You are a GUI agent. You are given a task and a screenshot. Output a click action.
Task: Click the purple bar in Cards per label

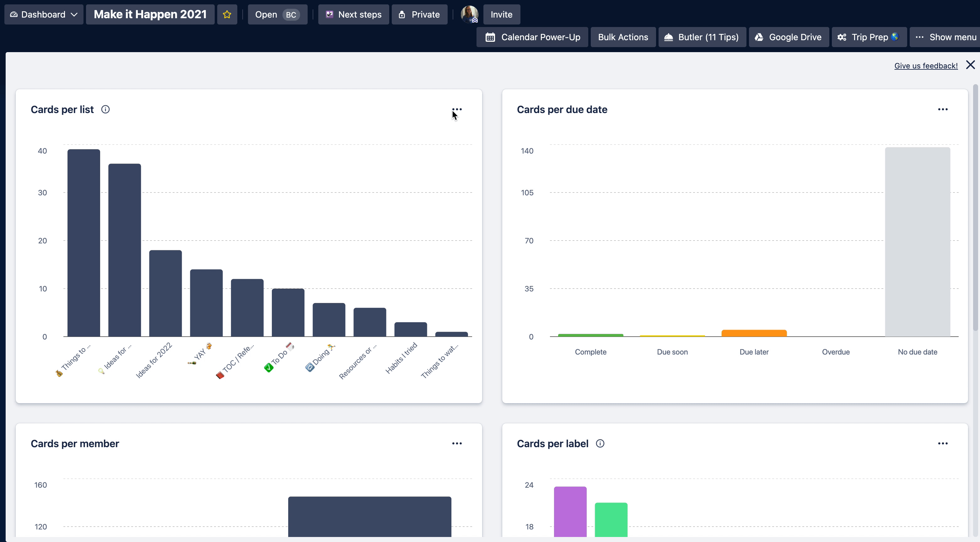(570, 512)
